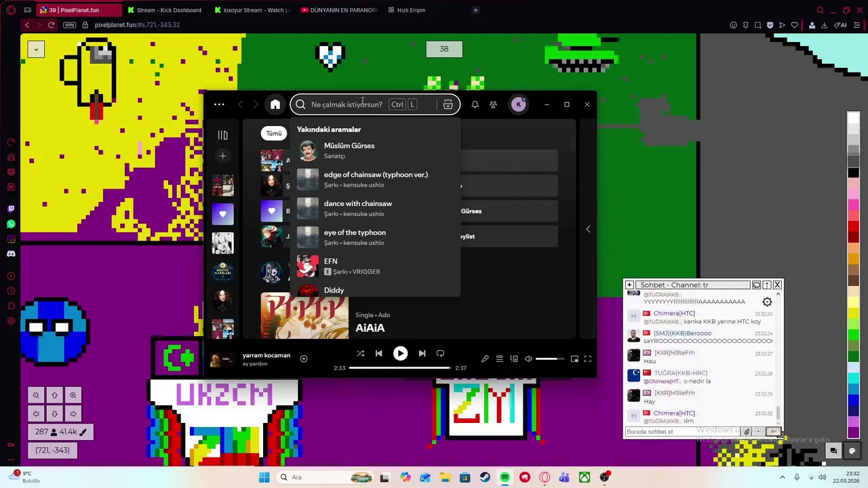Move PixelPlanet canvas up

(54, 395)
